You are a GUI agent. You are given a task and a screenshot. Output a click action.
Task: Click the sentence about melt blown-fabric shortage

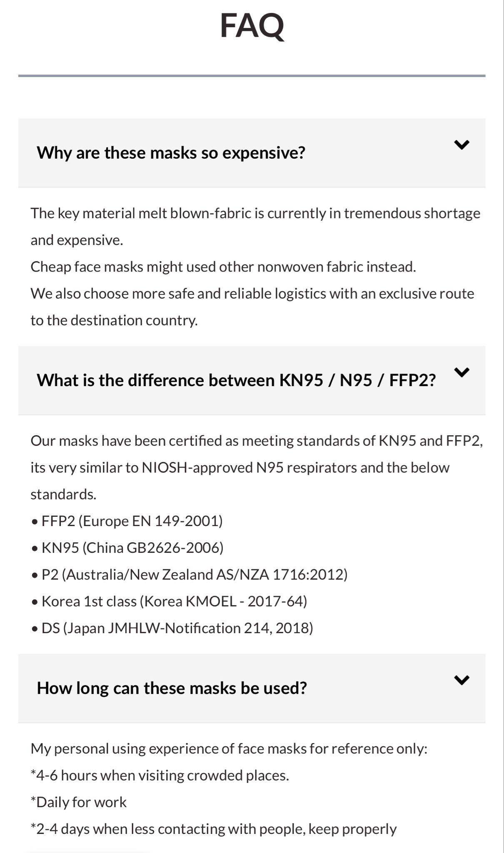tap(255, 226)
